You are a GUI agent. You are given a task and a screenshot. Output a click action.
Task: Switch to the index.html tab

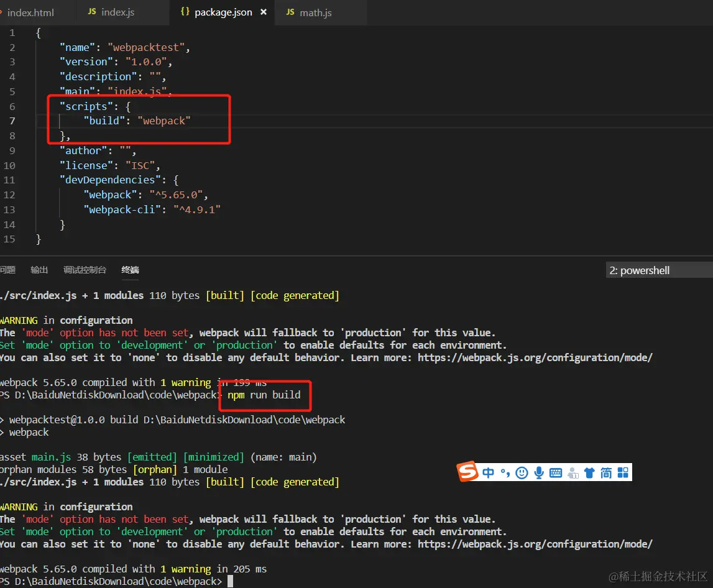click(x=30, y=12)
